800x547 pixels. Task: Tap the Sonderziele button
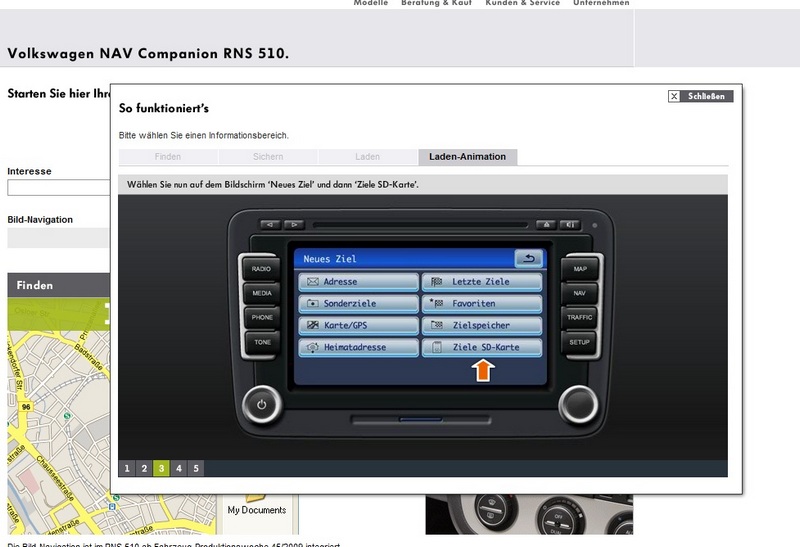pyautogui.click(x=359, y=304)
